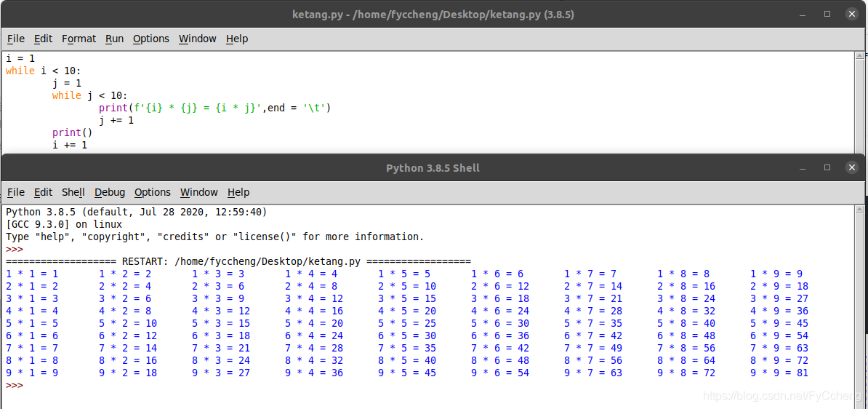Click the 'Type "help"...' information line
Viewport: 868px width, 409px height.
(214, 237)
